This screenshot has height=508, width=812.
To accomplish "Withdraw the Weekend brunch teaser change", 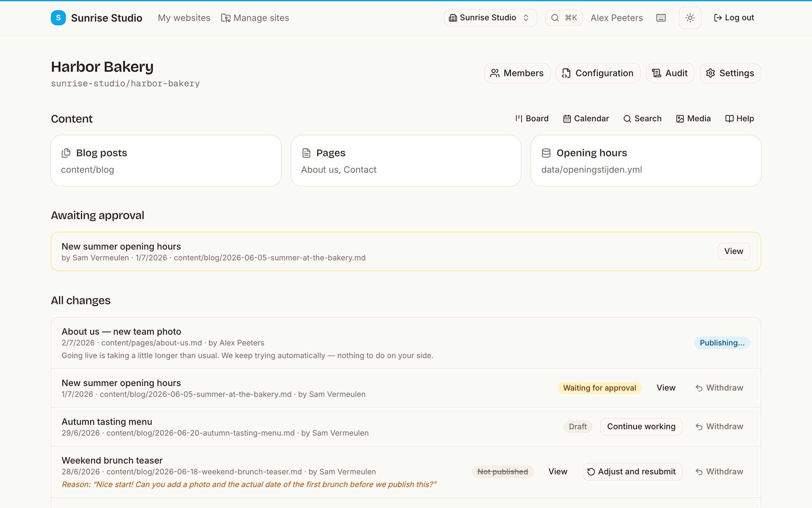I will [719, 472].
